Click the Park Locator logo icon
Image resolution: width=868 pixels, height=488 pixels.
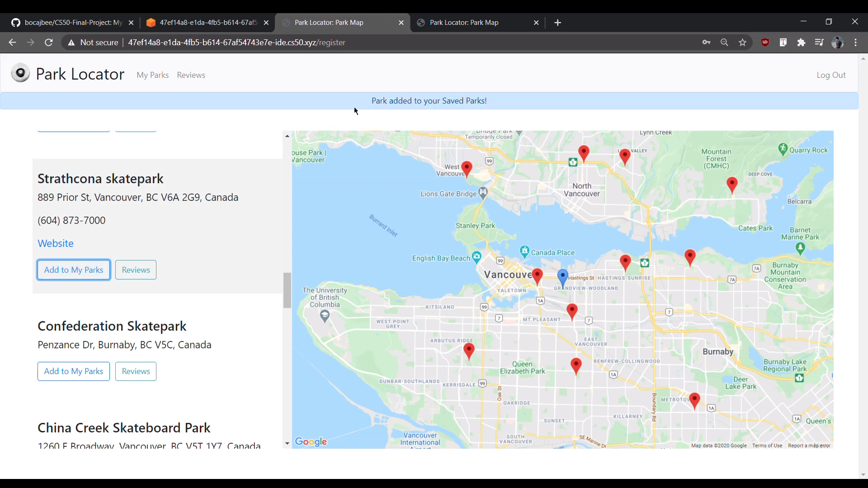20,73
